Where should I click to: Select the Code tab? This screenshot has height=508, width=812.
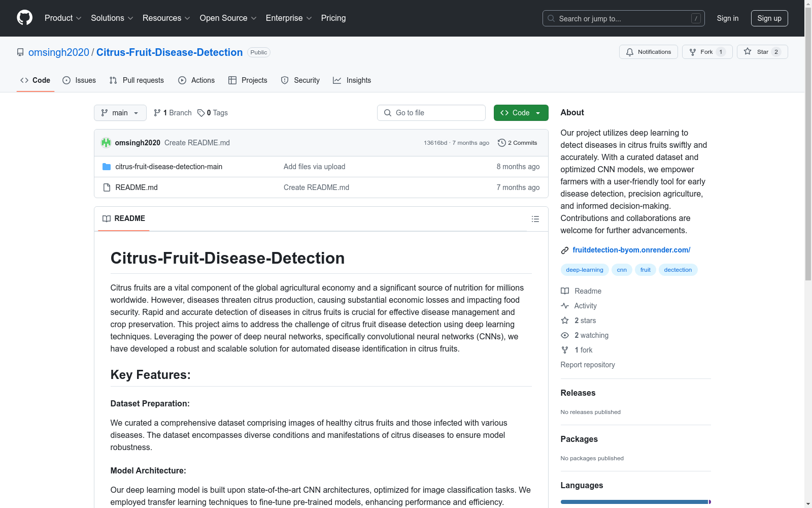(35, 80)
